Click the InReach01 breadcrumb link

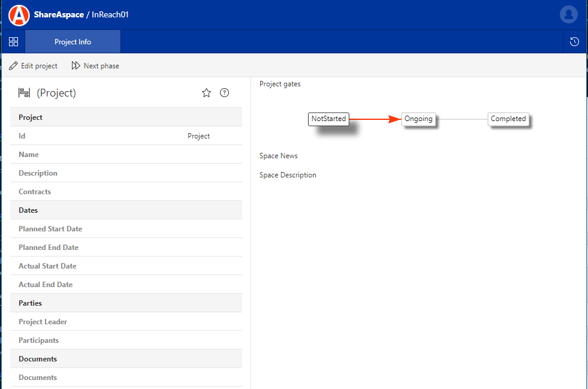coord(110,14)
